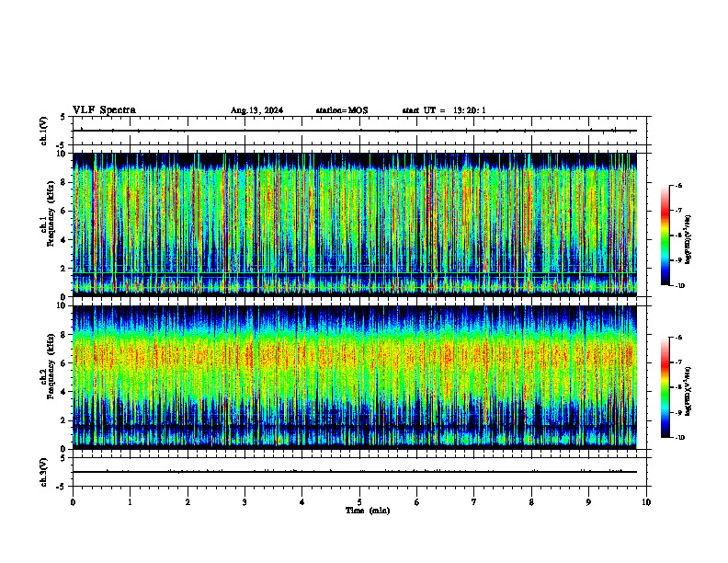Click the "-6" tick on ch.2 colorbar
Screen dimensions: 728x563
[x=678, y=338]
